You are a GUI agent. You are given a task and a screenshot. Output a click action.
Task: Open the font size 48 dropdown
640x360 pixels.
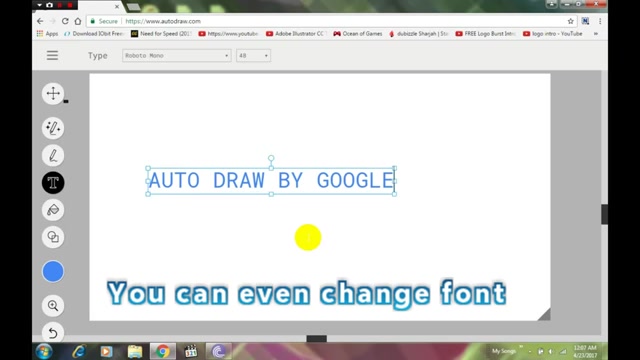pyautogui.click(x=253, y=56)
